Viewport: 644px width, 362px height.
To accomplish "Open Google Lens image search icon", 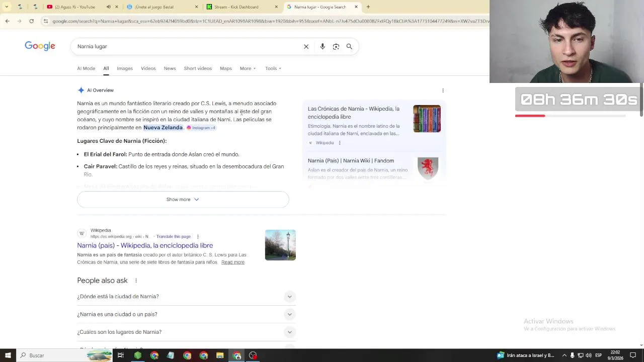I will (x=336, y=46).
